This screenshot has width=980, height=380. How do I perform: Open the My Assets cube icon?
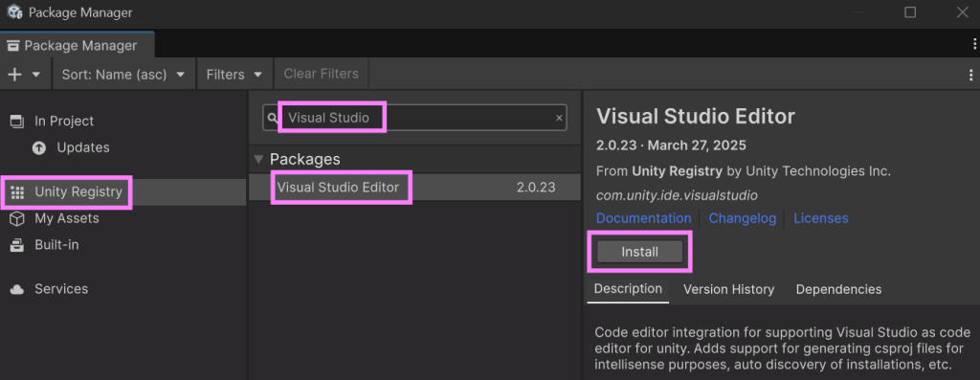click(17, 219)
